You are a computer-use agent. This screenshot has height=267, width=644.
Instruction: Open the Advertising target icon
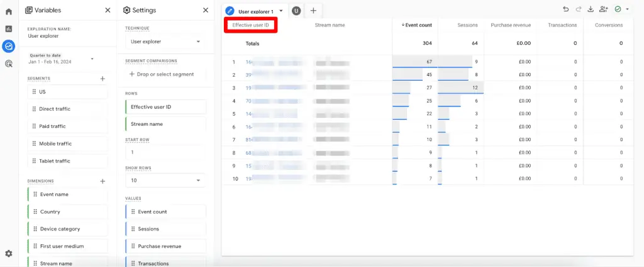9,64
